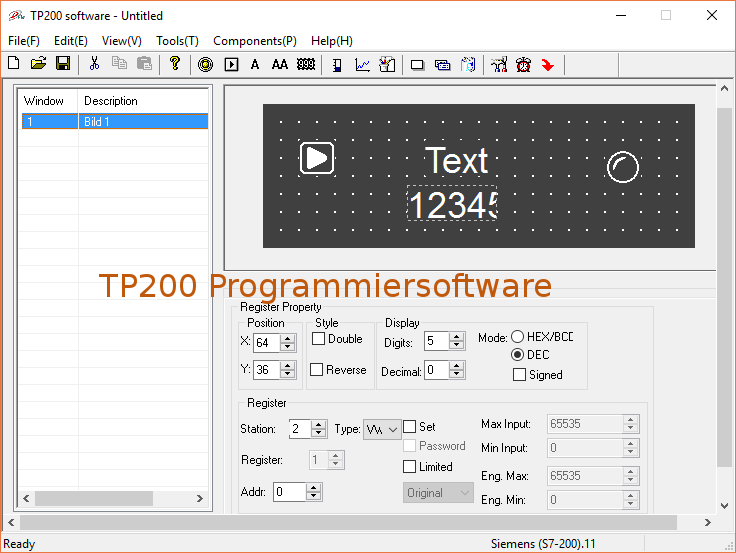
Task: Click the Digits input field
Action: click(x=437, y=341)
